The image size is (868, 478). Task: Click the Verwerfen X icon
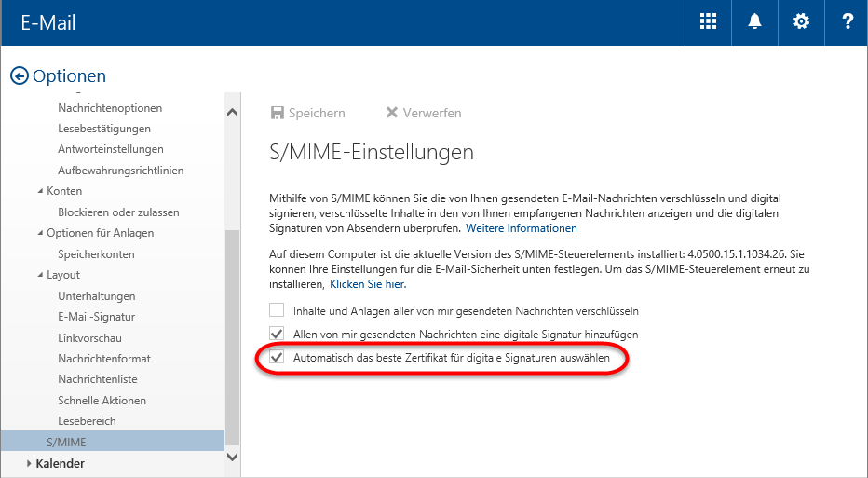(x=392, y=113)
